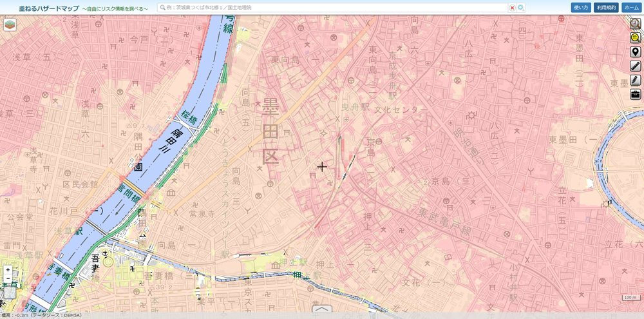Clear the search field with red X

[x=512, y=8]
